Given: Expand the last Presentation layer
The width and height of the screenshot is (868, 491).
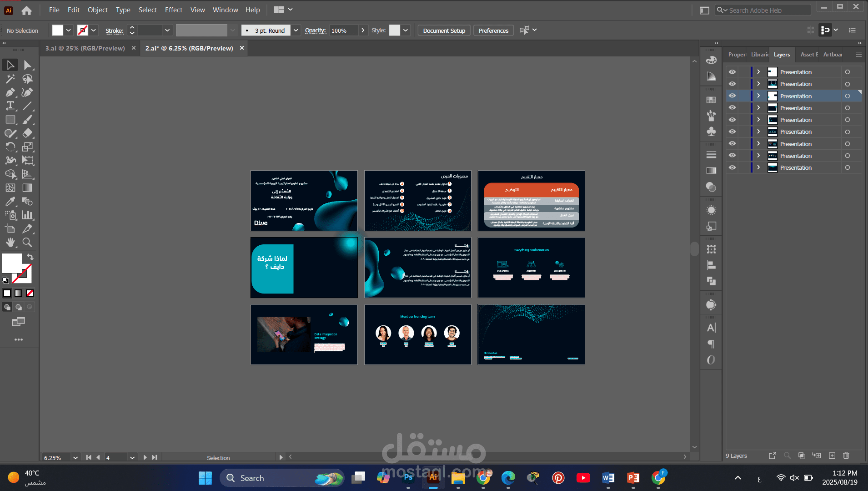Looking at the screenshot, I should pyautogui.click(x=758, y=167).
